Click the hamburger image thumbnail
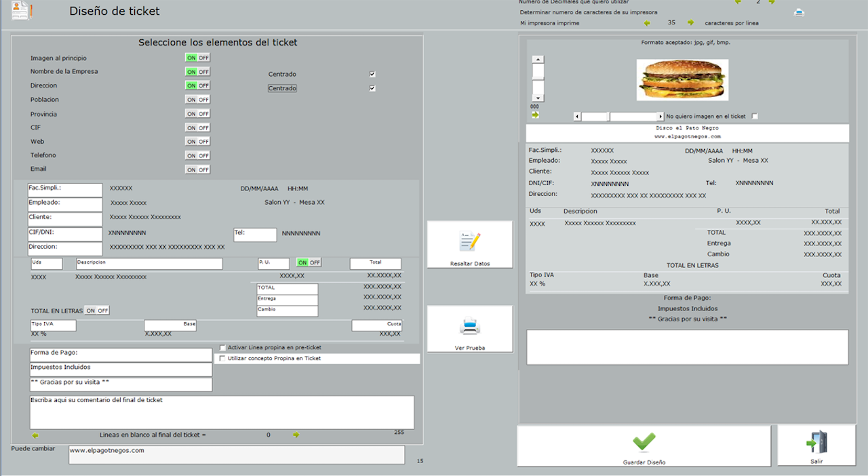The width and height of the screenshot is (868, 476). coord(682,79)
